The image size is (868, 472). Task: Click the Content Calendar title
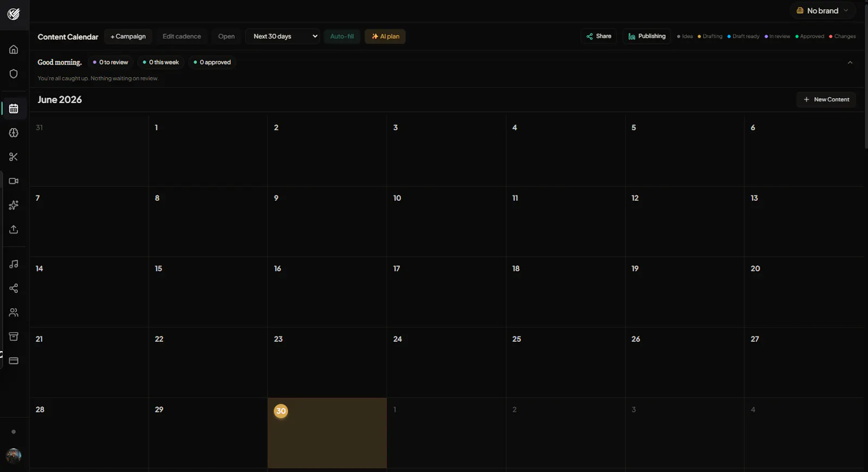tap(68, 37)
